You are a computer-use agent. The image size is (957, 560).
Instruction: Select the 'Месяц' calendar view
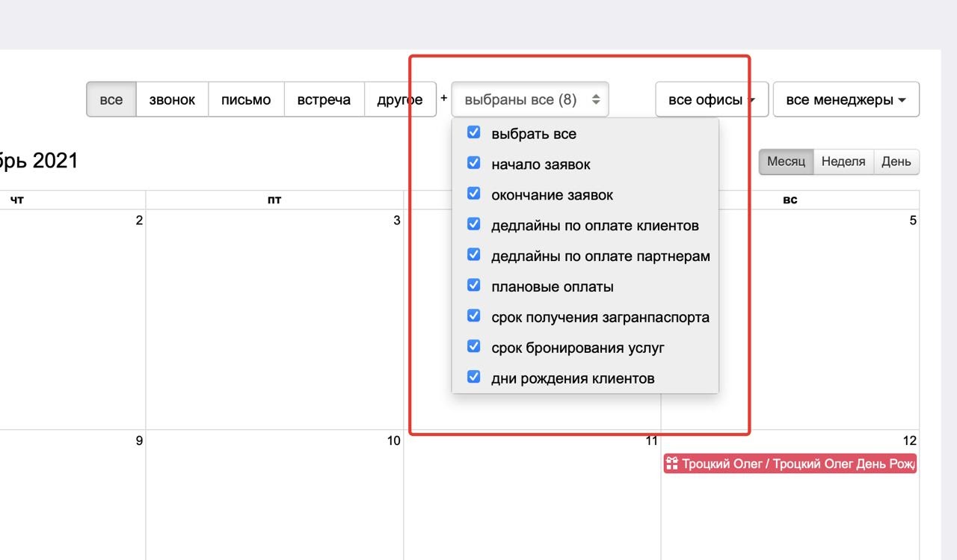[x=786, y=161]
